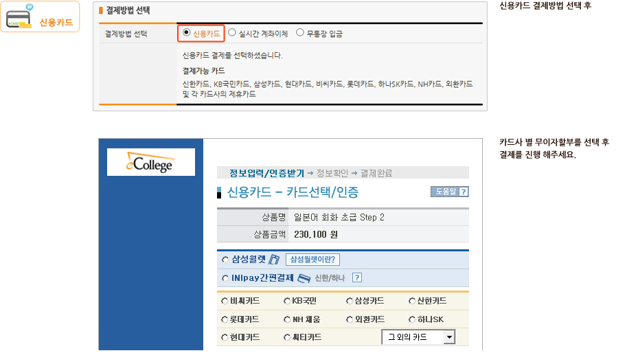627x364 pixels.
Task: Select the 실시간 계좌이체 radio button
Action: [x=232, y=32]
